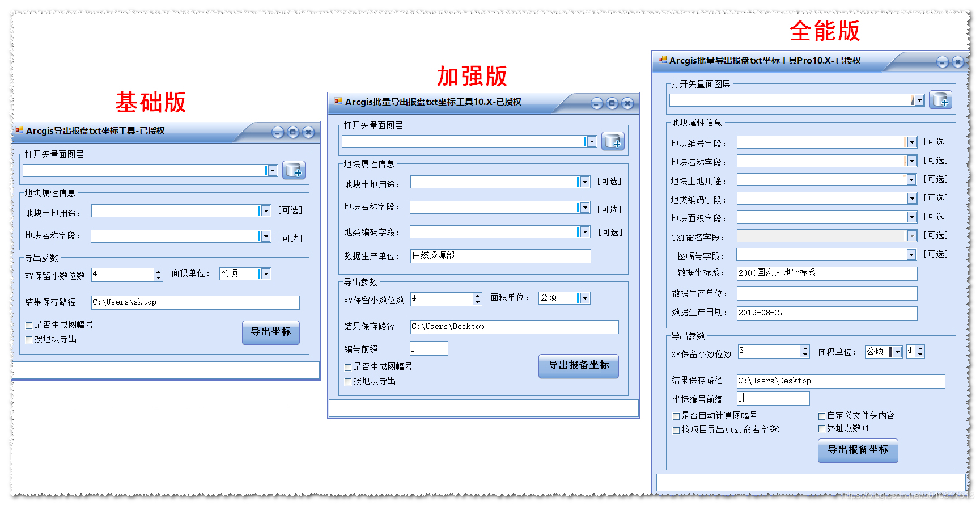
Task: Click add layer database icon in 加强版 window
Action: click(x=613, y=141)
